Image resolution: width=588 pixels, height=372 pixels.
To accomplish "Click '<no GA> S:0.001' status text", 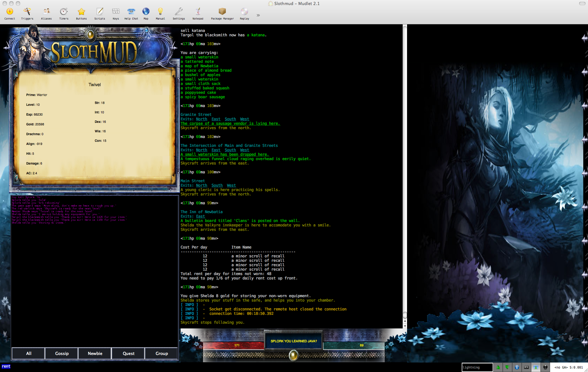I will [x=568, y=367].
